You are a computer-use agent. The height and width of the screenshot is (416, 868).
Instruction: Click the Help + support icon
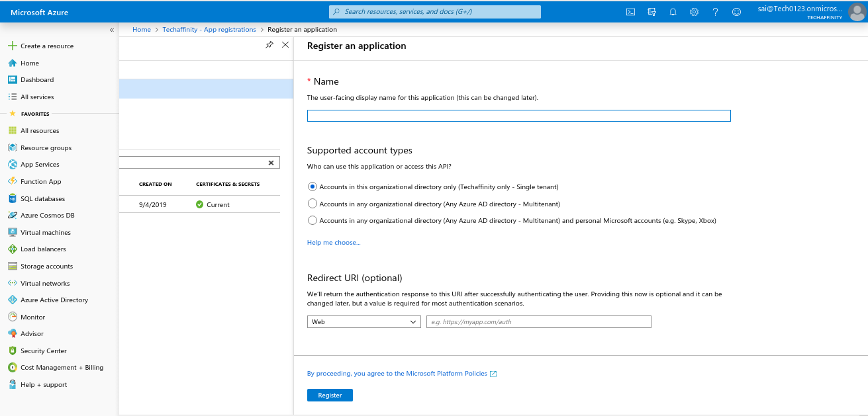12,384
